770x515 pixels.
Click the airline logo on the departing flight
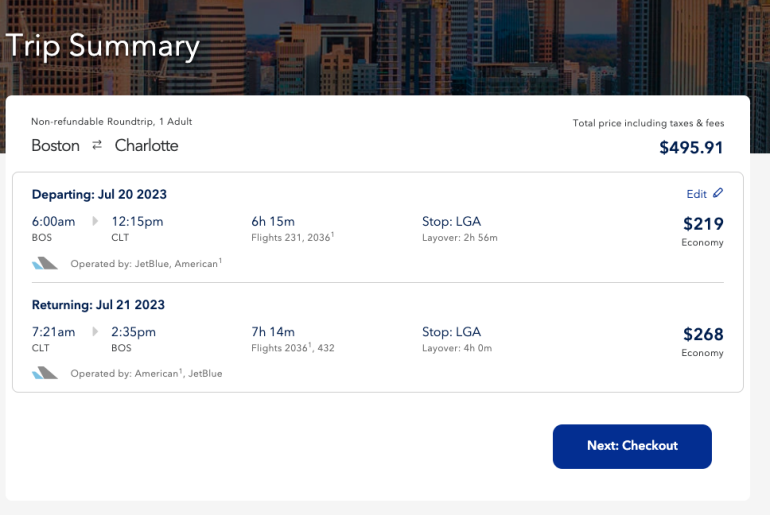[45, 263]
